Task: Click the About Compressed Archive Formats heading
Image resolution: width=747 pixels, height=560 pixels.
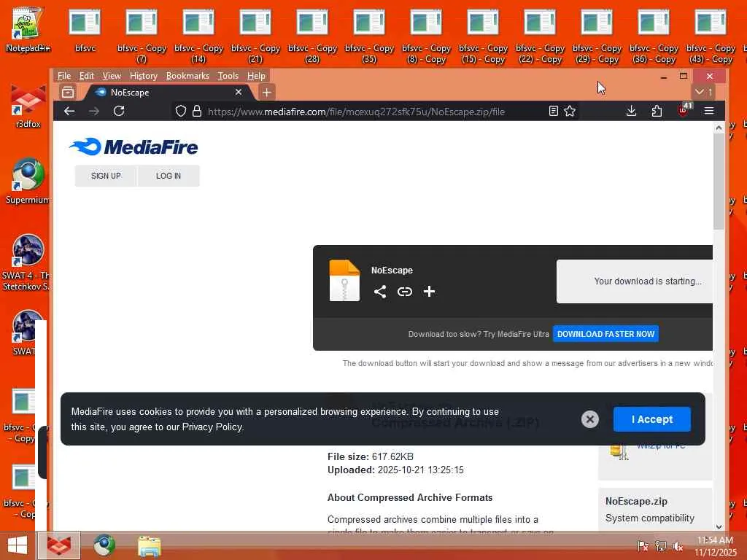Action: click(x=410, y=497)
